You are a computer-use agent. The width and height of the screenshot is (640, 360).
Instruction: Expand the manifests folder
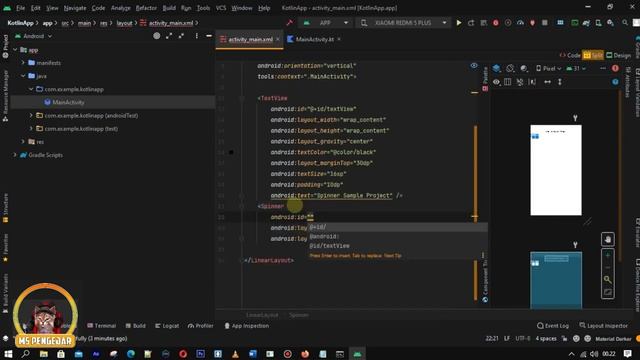[23, 63]
